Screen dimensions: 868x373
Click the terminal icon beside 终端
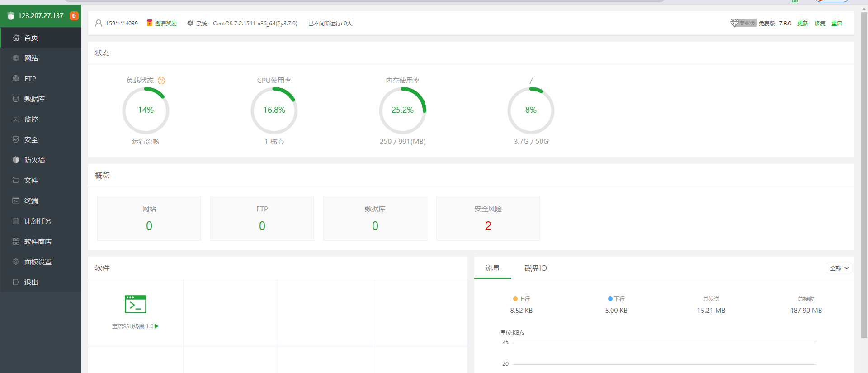coord(16,201)
